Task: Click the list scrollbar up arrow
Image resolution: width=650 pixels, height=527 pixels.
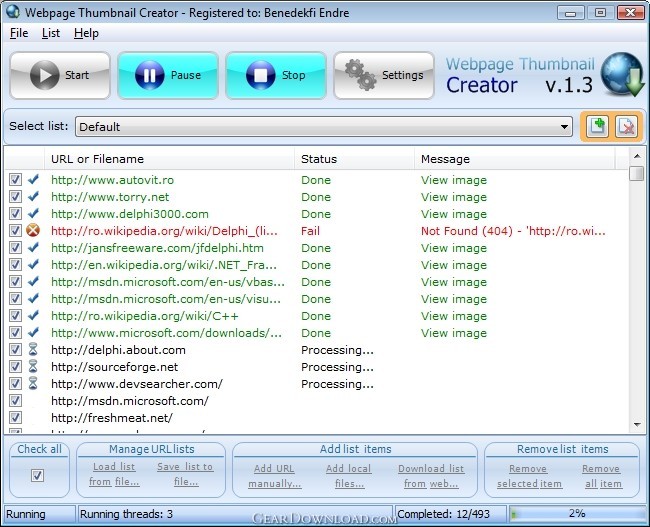Action: point(636,156)
